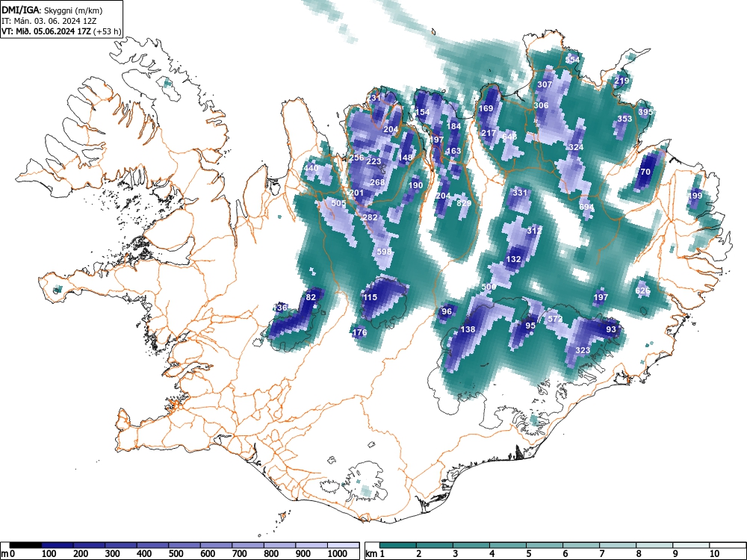Click the visibility value '136' on the map
Viewport: 747px width, 560px height.
pos(280,308)
